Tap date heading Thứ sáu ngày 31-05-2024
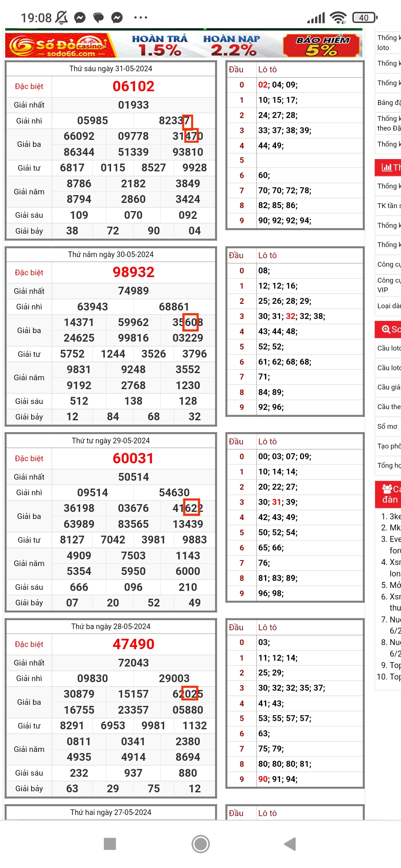The image size is (401, 868). coord(111,69)
